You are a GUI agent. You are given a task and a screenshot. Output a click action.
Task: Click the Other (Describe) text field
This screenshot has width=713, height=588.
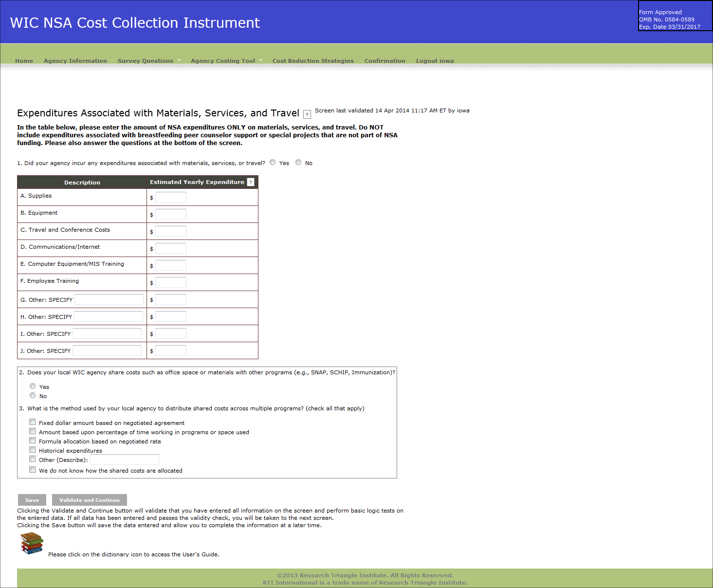tap(125, 459)
